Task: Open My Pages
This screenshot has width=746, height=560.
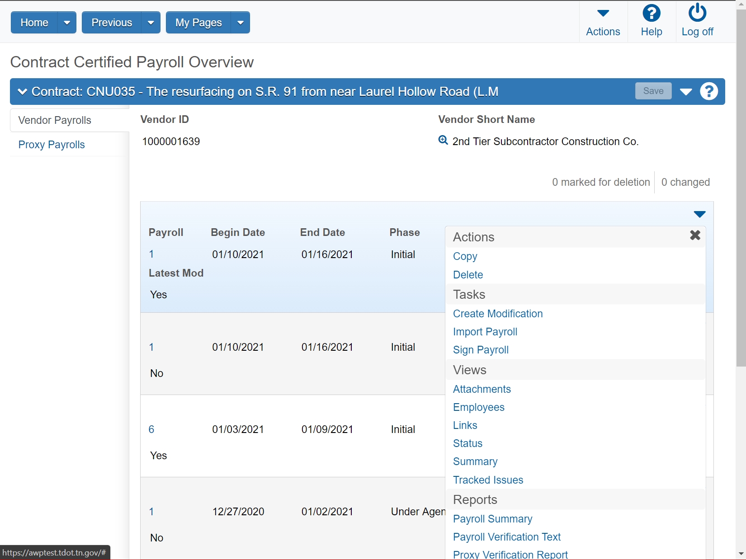Action: point(198,23)
